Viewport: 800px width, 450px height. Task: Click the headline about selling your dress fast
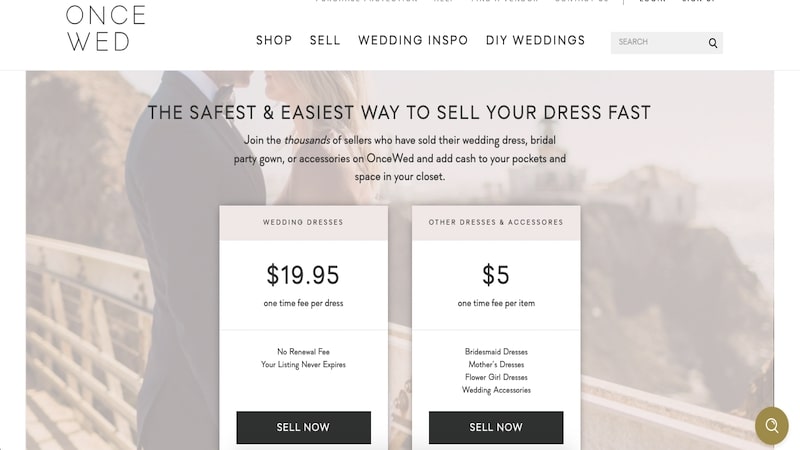[x=399, y=113]
